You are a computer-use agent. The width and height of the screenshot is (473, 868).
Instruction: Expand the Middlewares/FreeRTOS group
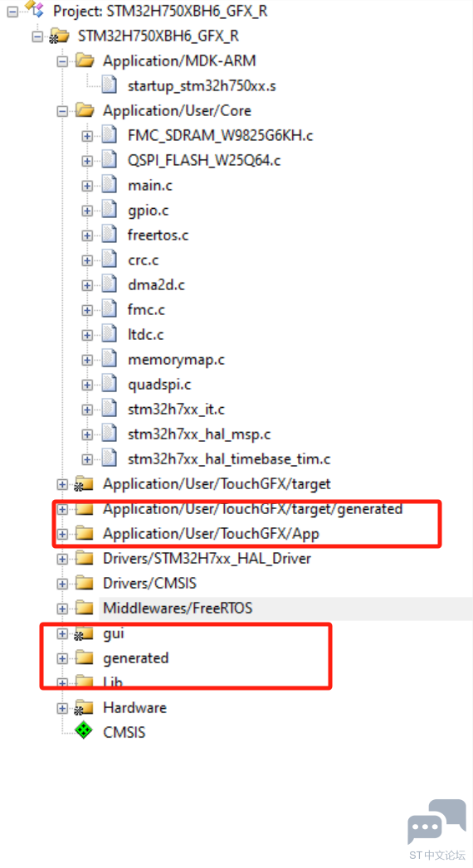62,609
